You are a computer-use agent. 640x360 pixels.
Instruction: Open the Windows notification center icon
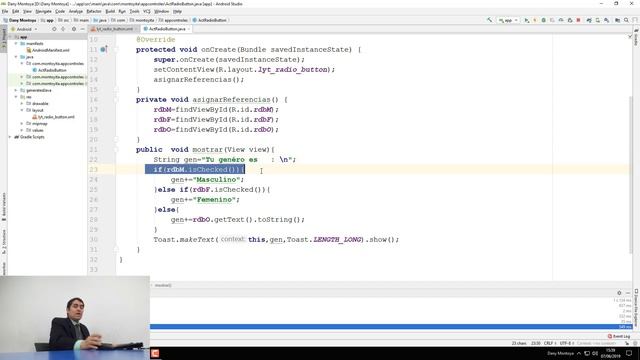pos(629,353)
